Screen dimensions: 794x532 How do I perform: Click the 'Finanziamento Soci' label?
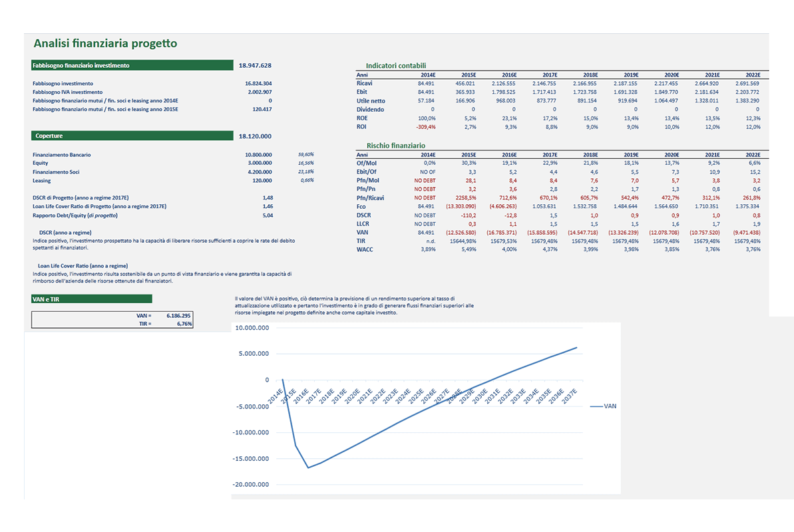[56, 172]
